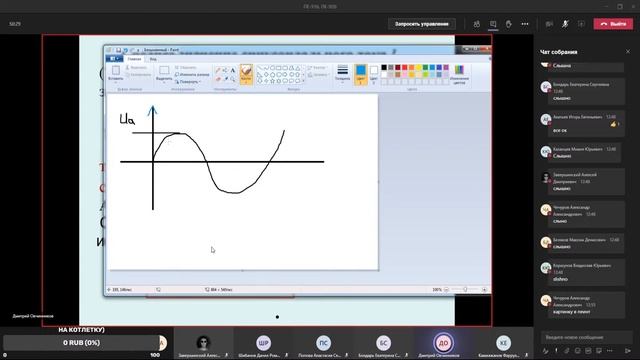The width and height of the screenshot is (640, 360).
Task: Pick the red color swatch in Paint
Action: (x=404, y=67)
